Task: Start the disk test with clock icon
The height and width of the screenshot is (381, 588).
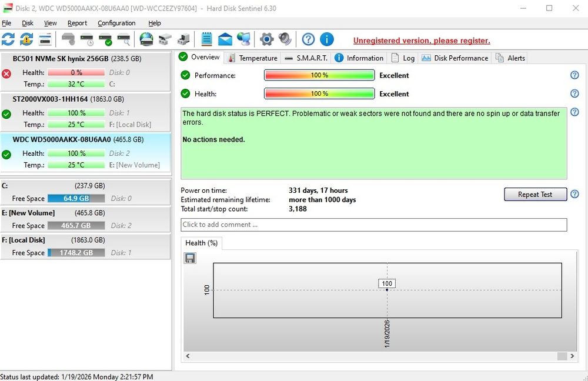Action: [87, 39]
